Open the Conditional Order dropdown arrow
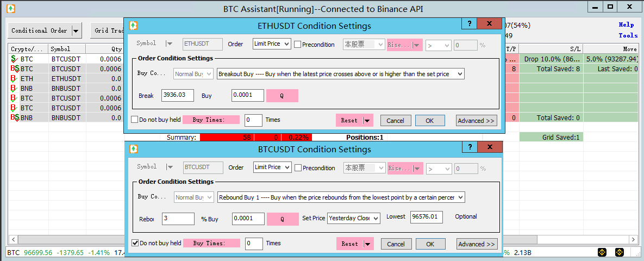Screen dimensions: 644x261 (x=76, y=30)
